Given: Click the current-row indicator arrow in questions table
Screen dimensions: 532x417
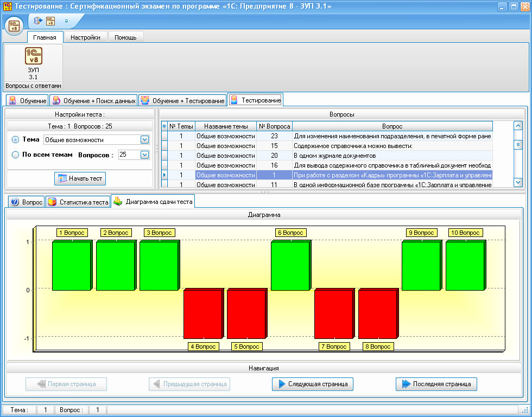Looking at the screenshot, I should pos(164,175).
